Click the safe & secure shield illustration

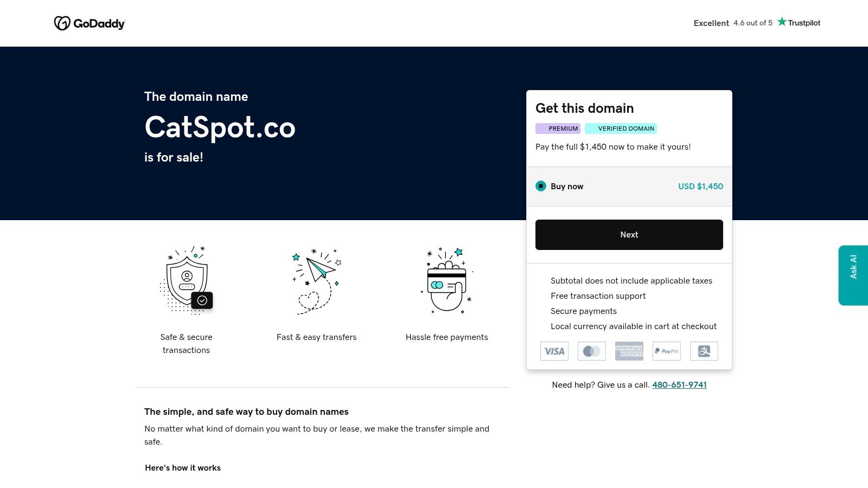click(x=187, y=280)
